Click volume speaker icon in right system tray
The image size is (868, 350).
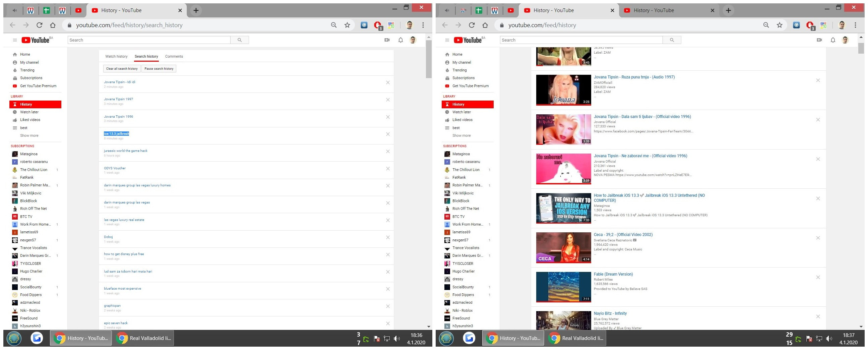pos(829,339)
